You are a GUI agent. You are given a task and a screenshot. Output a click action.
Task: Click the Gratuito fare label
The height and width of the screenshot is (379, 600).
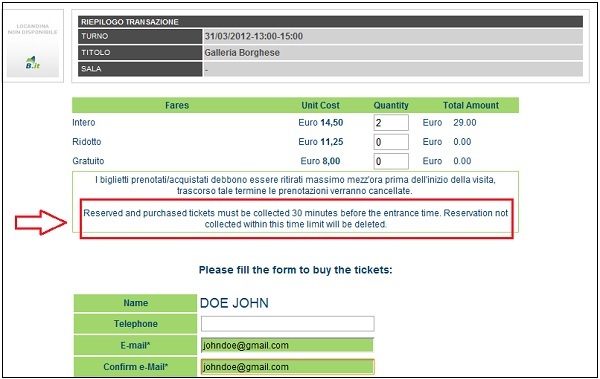pos(88,161)
